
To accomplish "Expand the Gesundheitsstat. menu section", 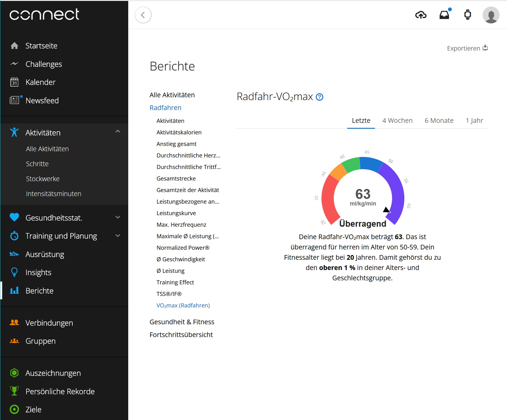I will 118,217.
